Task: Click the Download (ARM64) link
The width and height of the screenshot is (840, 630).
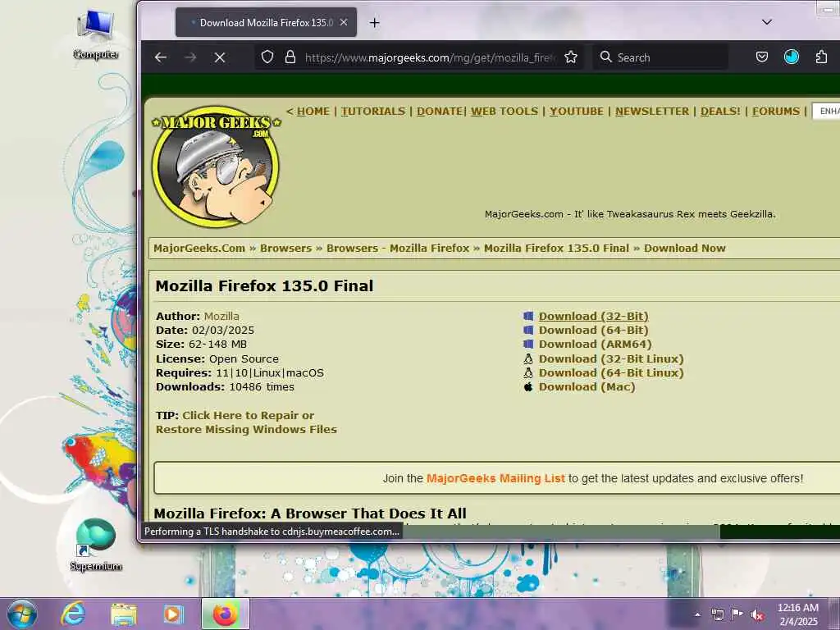Action: click(x=596, y=344)
